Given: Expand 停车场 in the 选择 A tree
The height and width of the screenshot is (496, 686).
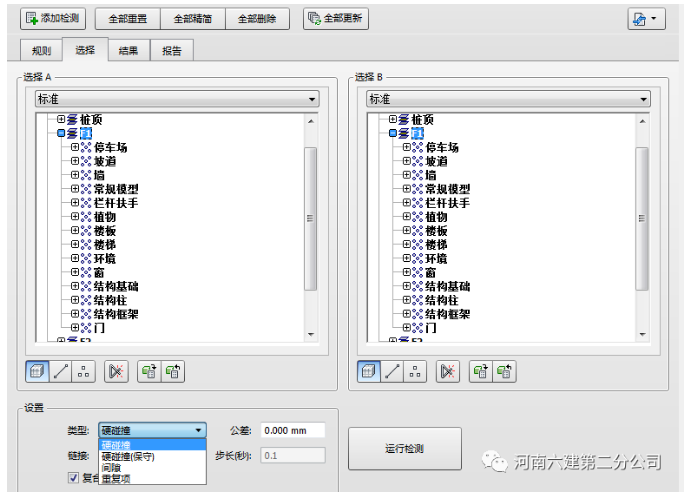Looking at the screenshot, I should pos(75,147).
